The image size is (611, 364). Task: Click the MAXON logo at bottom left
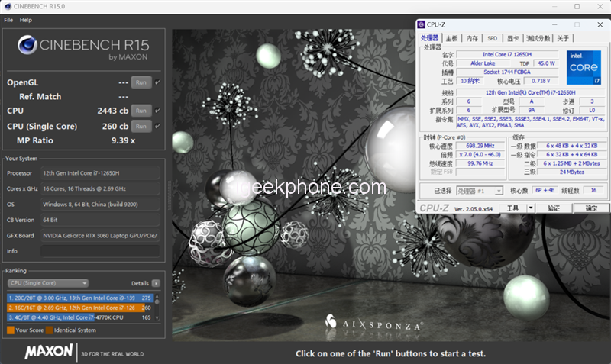click(49, 352)
